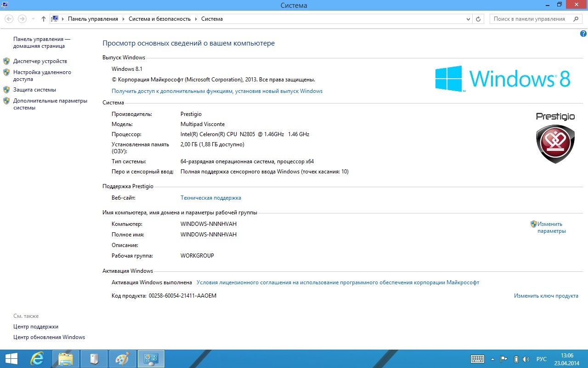Select 'Система и безопасность' in the breadcrumb
This screenshot has width=588, height=368.
point(159,19)
